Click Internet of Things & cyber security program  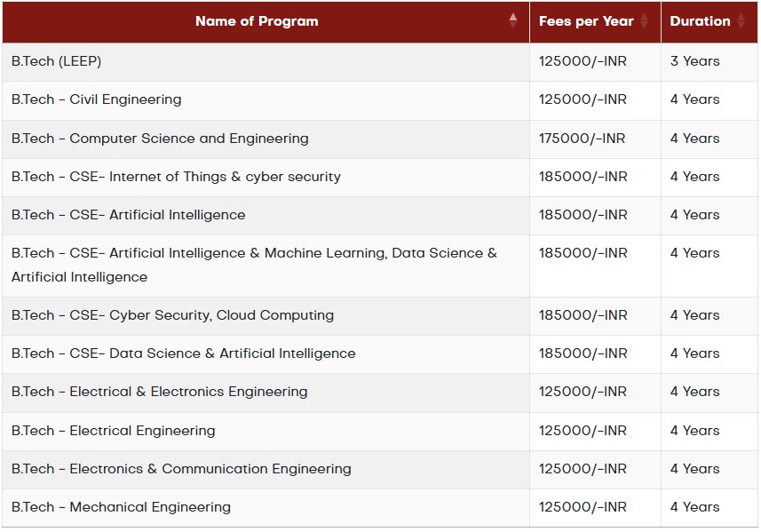(x=176, y=177)
